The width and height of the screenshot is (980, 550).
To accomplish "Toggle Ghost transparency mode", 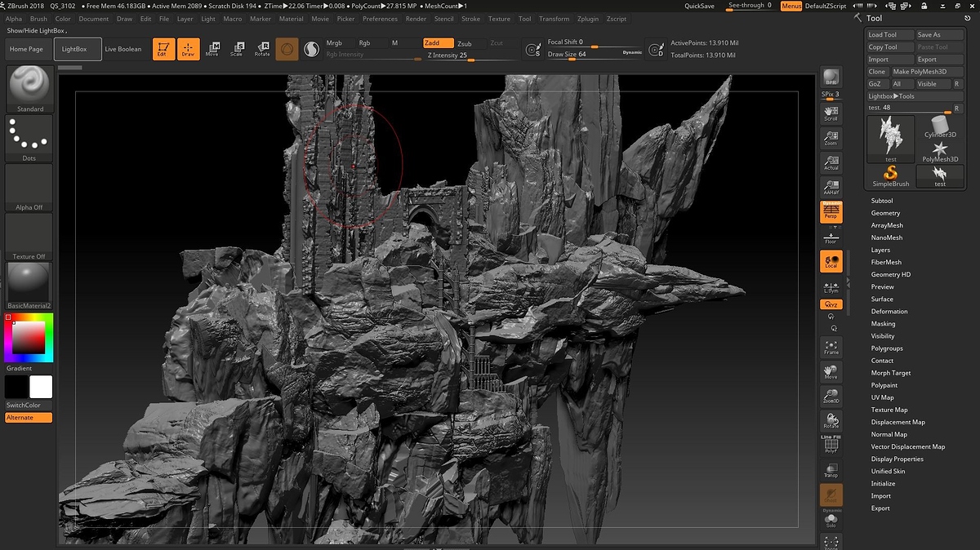I will coord(831,495).
